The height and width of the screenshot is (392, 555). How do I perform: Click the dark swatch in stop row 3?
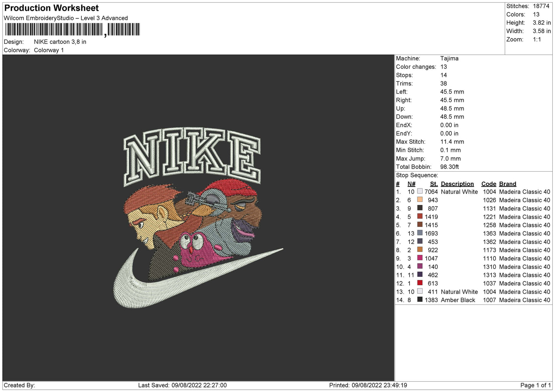pyautogui.click(x=420, y=208)
